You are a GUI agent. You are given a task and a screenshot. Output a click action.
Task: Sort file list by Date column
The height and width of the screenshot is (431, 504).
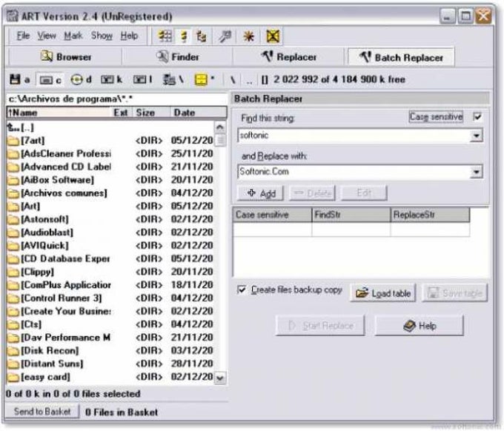199,113
